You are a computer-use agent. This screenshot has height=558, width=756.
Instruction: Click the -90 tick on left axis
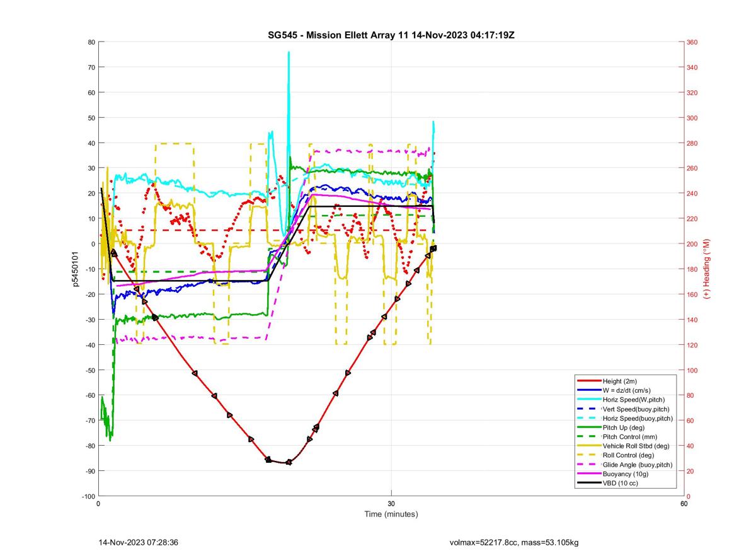[x=90, y=471]
